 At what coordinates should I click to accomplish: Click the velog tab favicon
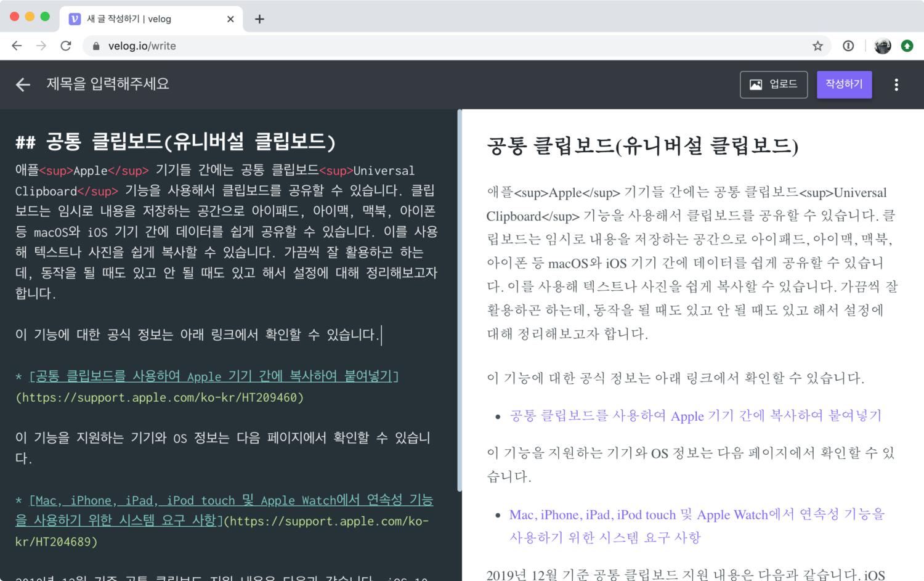[x=75, y=19]
